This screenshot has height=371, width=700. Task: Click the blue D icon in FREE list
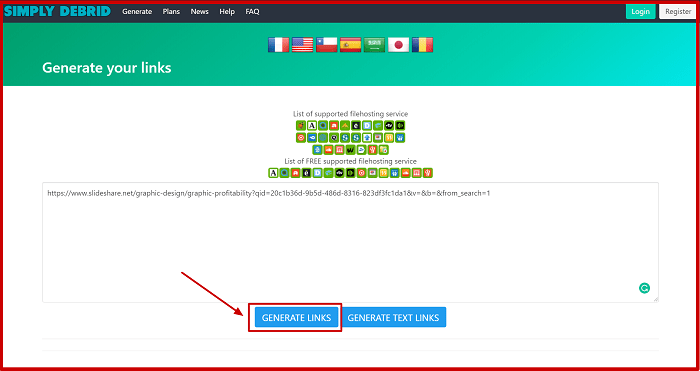(x=317, y=173)
